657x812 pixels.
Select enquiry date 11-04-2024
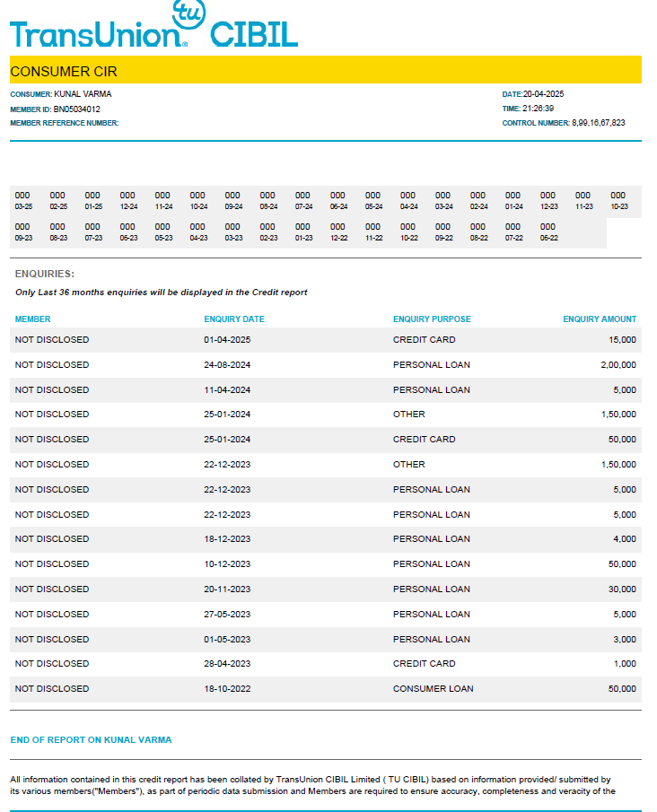click(227, 390)
